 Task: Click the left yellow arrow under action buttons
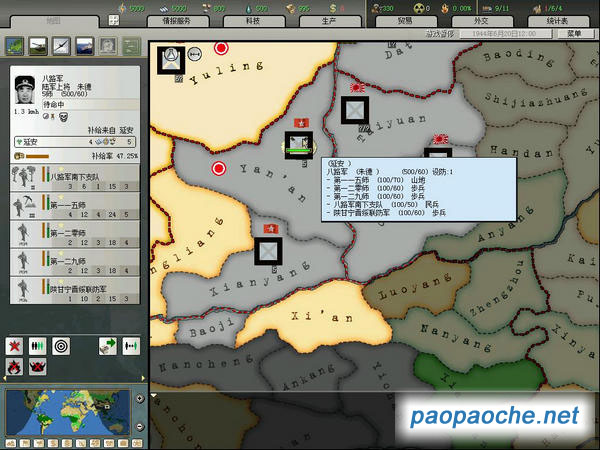pos(5,378)
